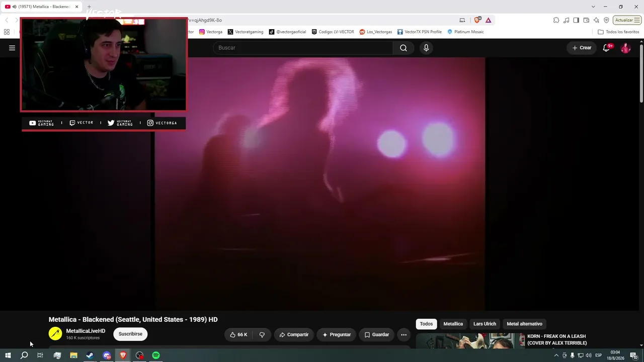Open the Vectoratgaming X bookmark
This screenshot has width=644, height=362.
point(246,32)
